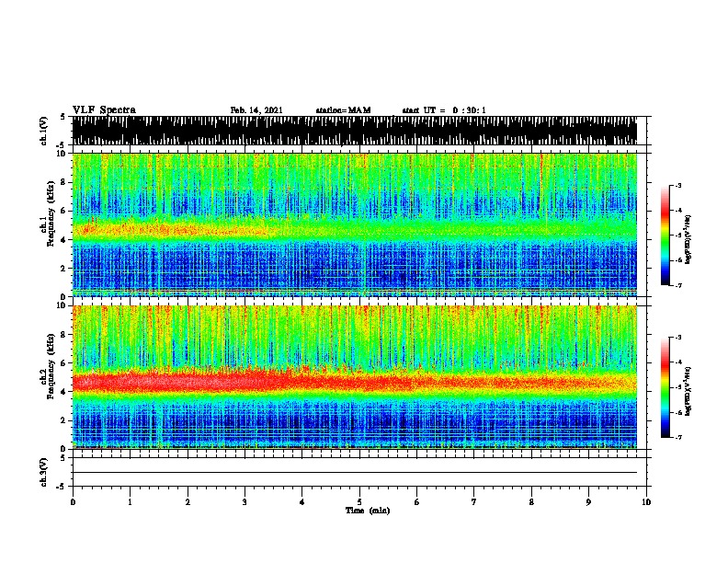The image size is (728, 563).
Task: Select the date "Feb. 14, 2021"
Action: [256, 110]
